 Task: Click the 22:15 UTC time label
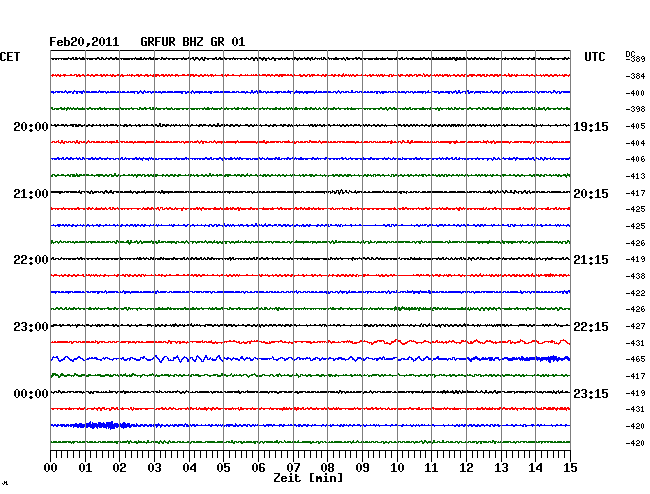(x=591, y=327)
